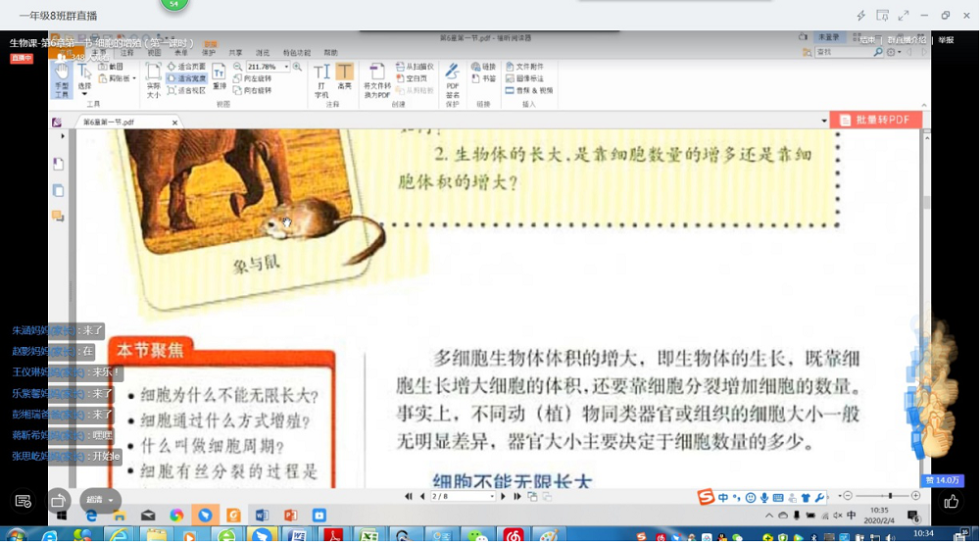Click PDF Sign (PDF签名) icon
980x542 pixels.
click(x=453, y=80)
